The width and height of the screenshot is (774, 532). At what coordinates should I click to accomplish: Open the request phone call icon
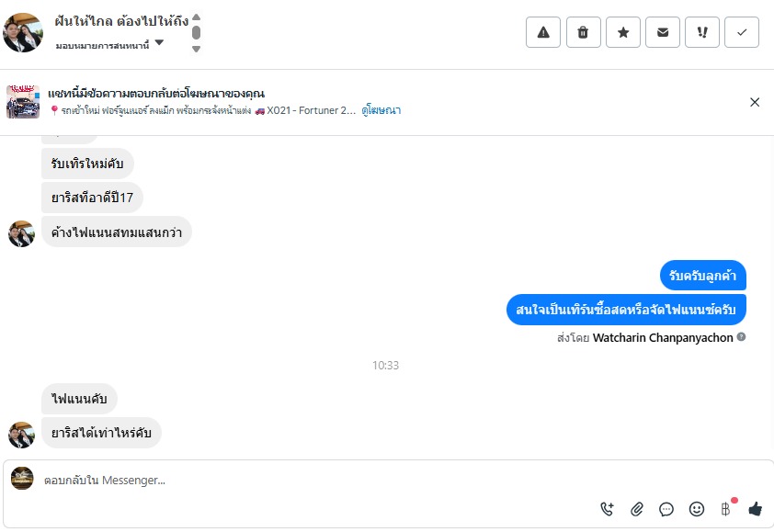click(x=607, y=508)
